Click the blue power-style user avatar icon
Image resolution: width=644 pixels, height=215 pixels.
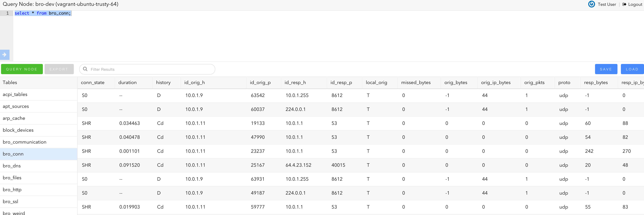(x=591, y=4)
